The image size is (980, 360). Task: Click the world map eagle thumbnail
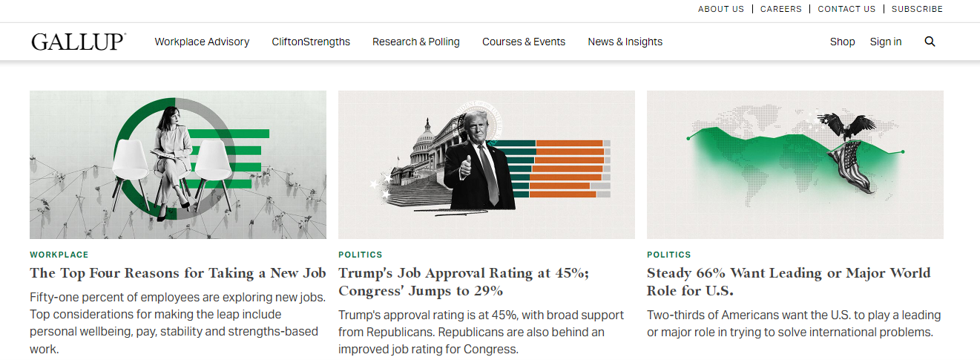[x=795, y=164]
